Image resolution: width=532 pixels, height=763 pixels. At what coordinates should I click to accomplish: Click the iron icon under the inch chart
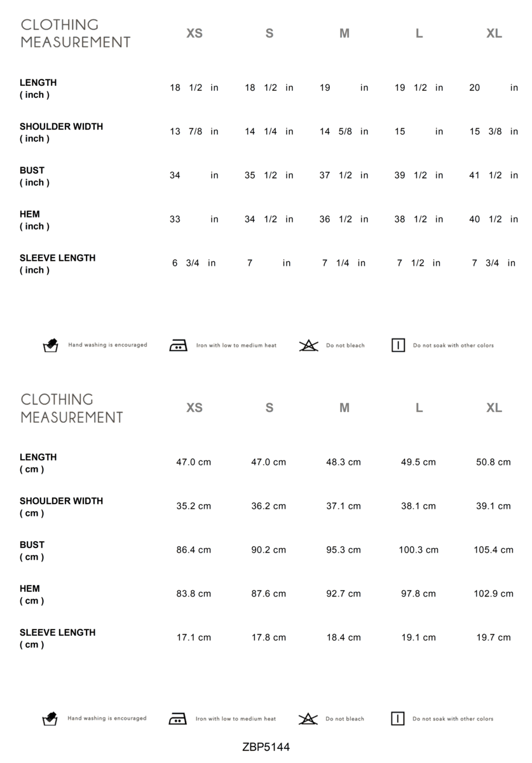click(178, 346)
